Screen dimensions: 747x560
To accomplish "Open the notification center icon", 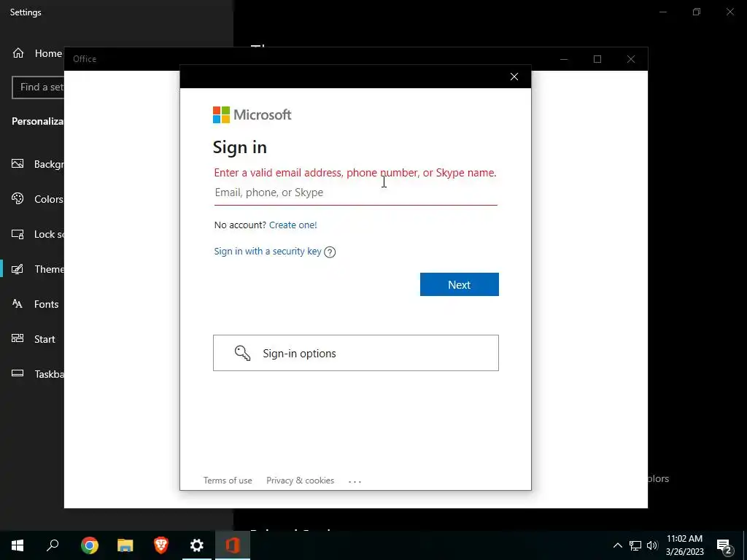I will click(x=724, y=546).
